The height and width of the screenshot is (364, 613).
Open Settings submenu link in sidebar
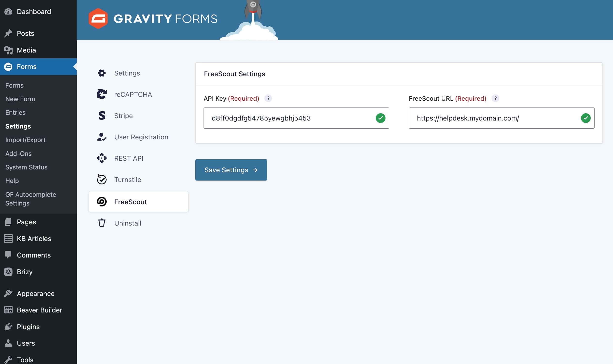pos(18,126)
